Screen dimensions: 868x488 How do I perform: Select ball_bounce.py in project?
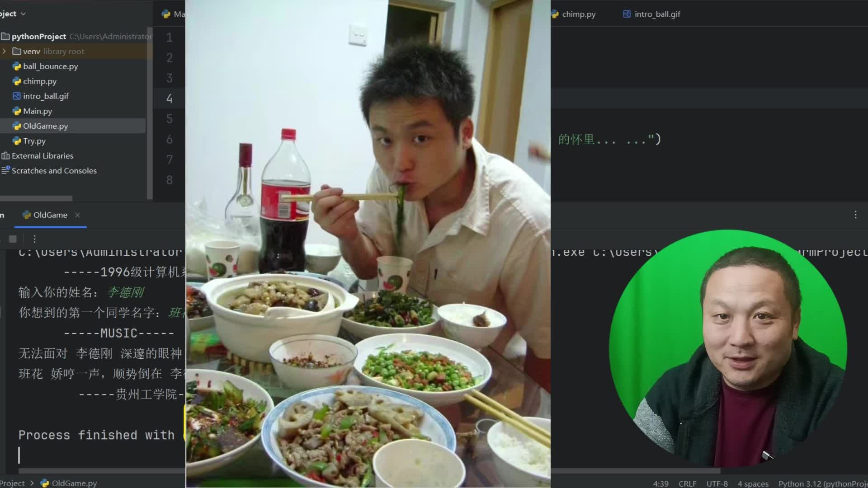pos(51,66)
